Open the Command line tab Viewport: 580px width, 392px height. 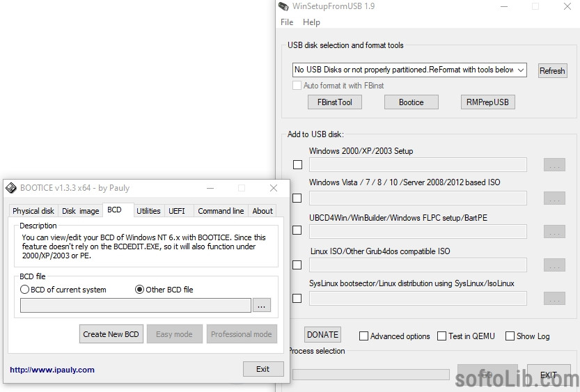click(x=221, y=211)
